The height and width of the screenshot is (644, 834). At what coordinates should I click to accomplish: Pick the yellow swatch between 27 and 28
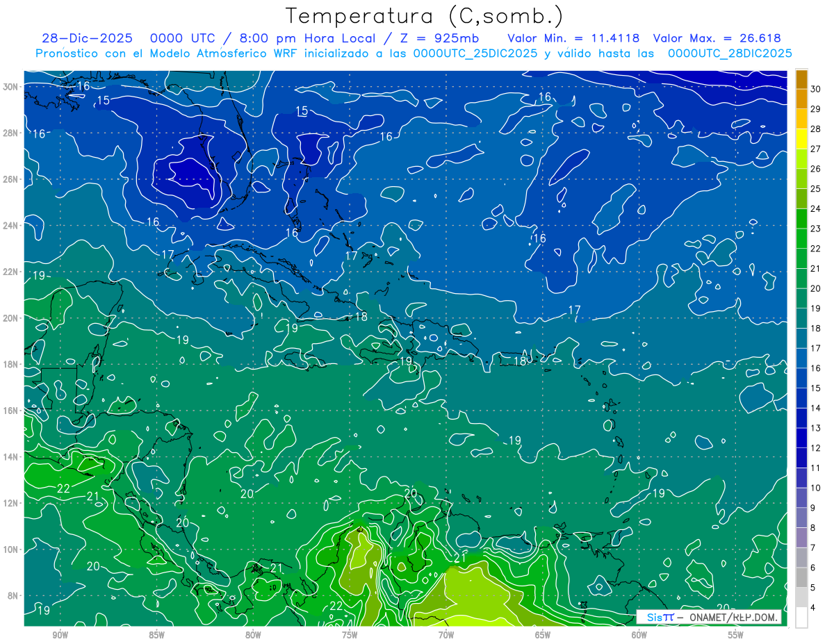(x=802, y=139)
